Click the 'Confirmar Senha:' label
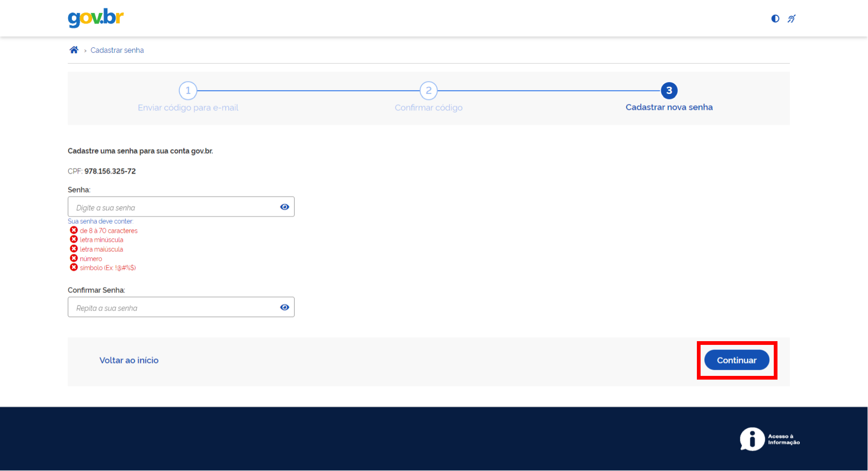This screenshot has height=471, width=868. point(96,290)
